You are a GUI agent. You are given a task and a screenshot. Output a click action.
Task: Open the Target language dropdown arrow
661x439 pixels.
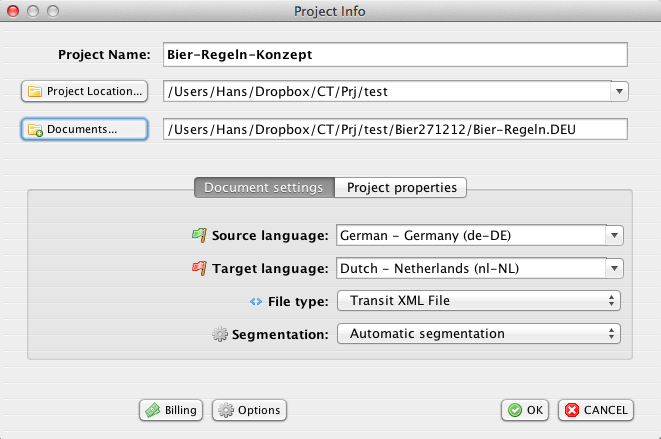[614, 269]
